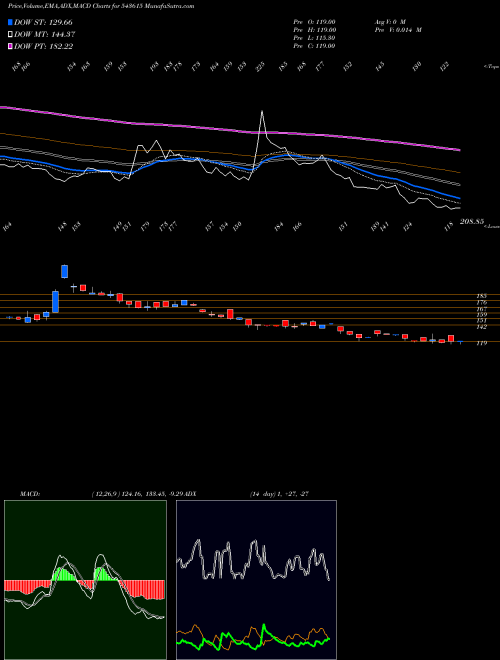Click the 167 price level label
This screenshot has width=500, height=660.
click(481, 309)
